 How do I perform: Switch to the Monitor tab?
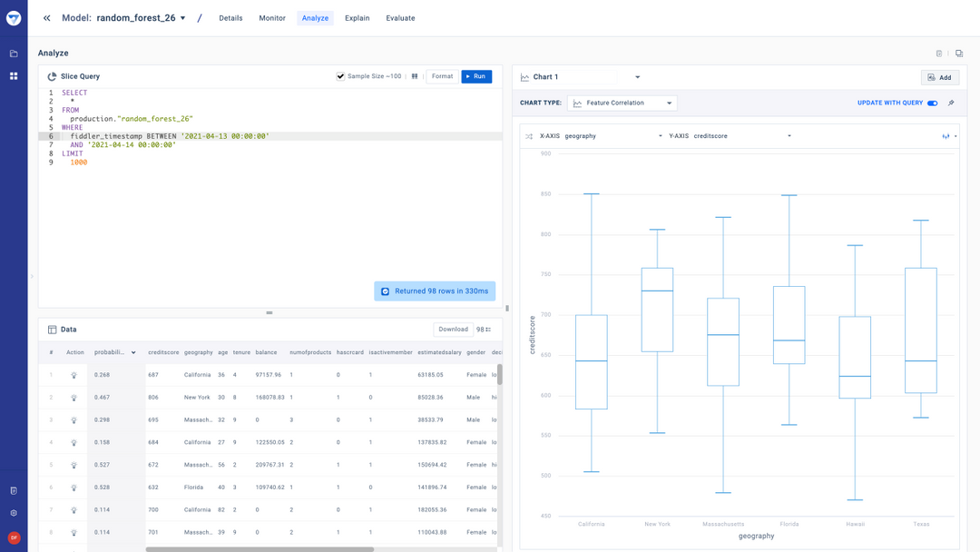click(272, 17)
